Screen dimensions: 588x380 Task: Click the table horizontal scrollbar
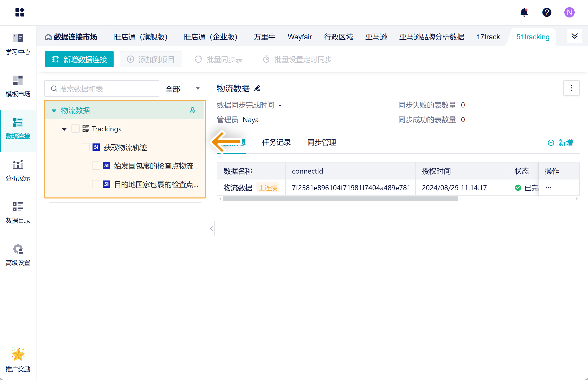340,199
